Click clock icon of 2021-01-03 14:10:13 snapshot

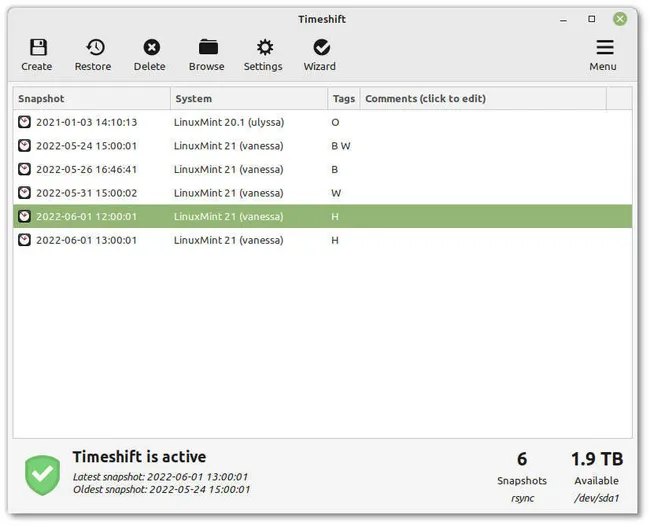point(24,122)
